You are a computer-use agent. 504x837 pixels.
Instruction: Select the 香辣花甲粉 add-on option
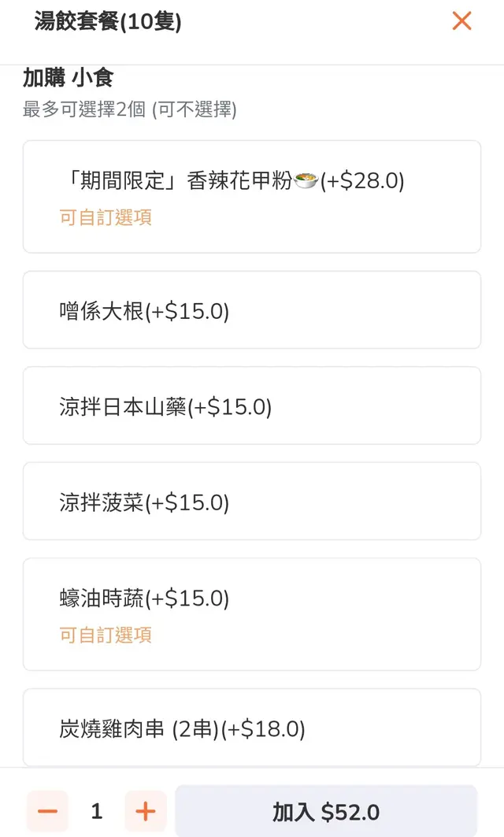[251, 196]
